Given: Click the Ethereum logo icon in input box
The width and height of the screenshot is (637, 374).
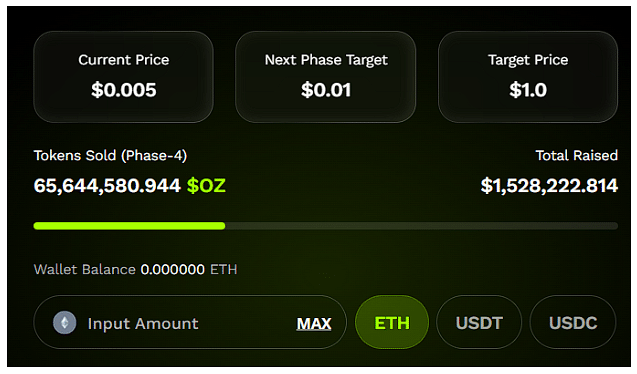Looking at the screenshot, I should click(65, 323).
